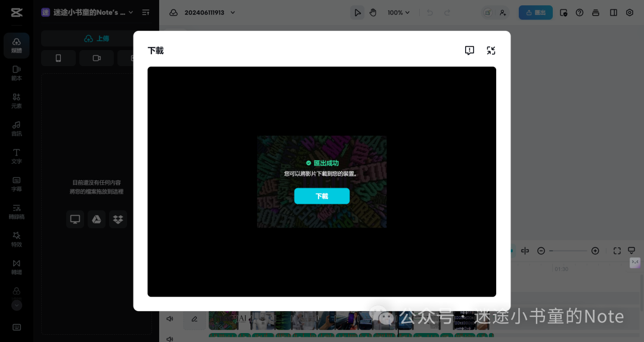This screenshot has height=342, width=644.
Task: Select record video camera icon
Action: coord(97,58)
